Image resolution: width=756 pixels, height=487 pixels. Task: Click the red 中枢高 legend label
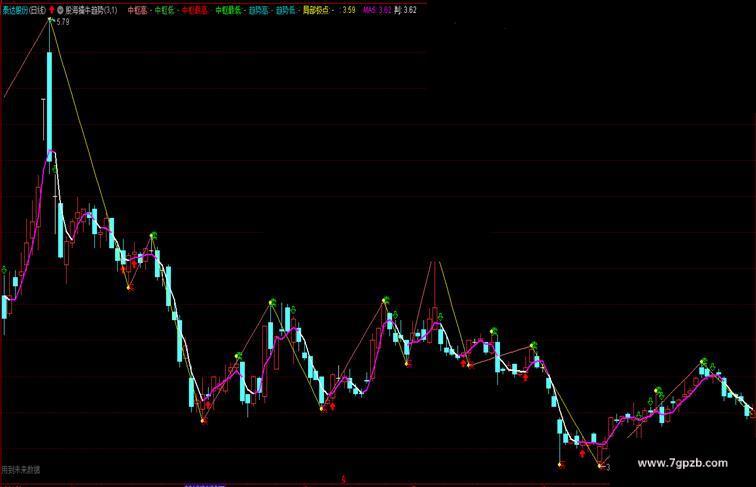(137, 10)
